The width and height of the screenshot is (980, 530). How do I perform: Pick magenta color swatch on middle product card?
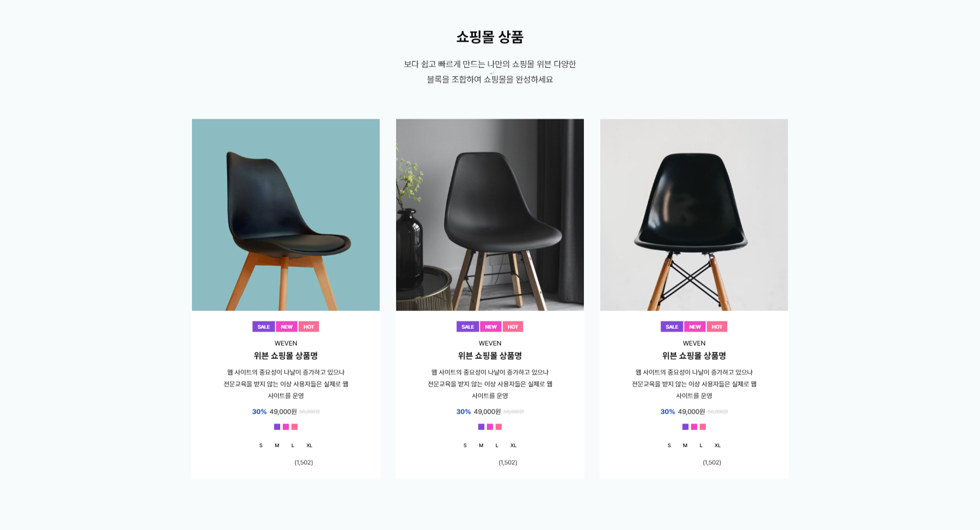point(490,427)
